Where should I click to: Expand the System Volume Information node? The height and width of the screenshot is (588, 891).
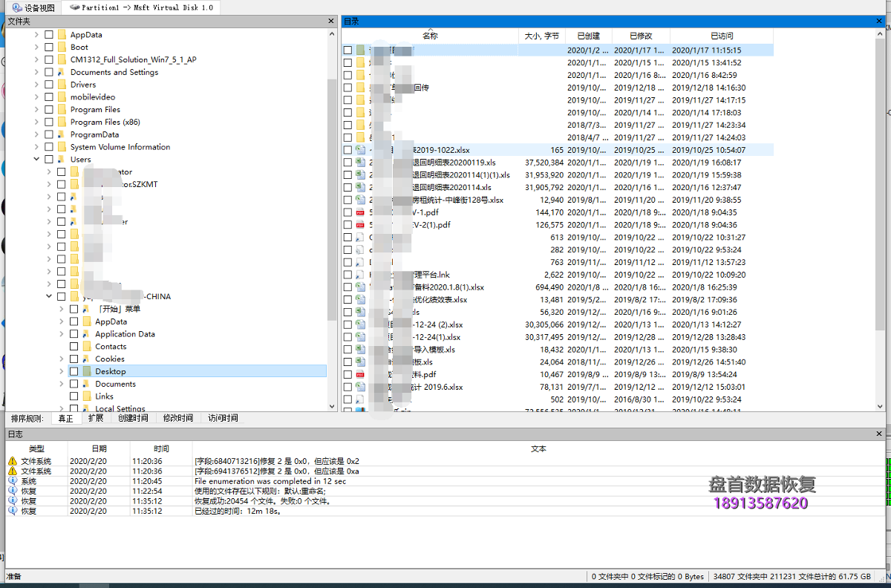pos(36,147)
